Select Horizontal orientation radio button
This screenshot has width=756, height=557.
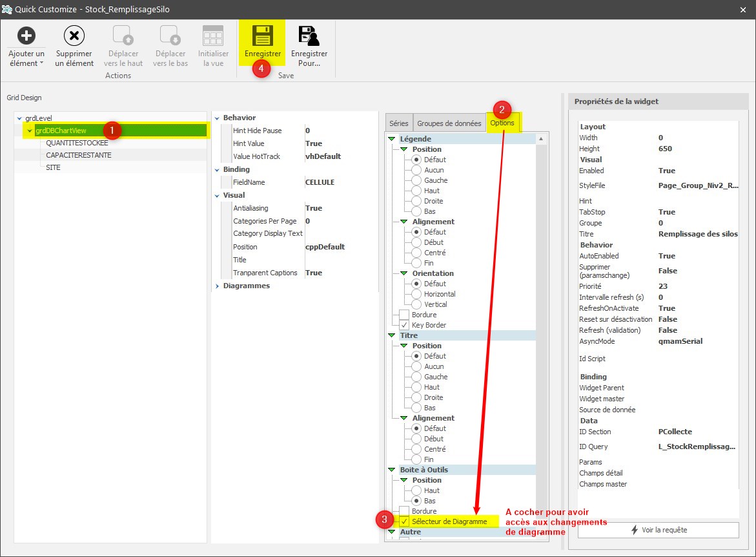[417, 294]
